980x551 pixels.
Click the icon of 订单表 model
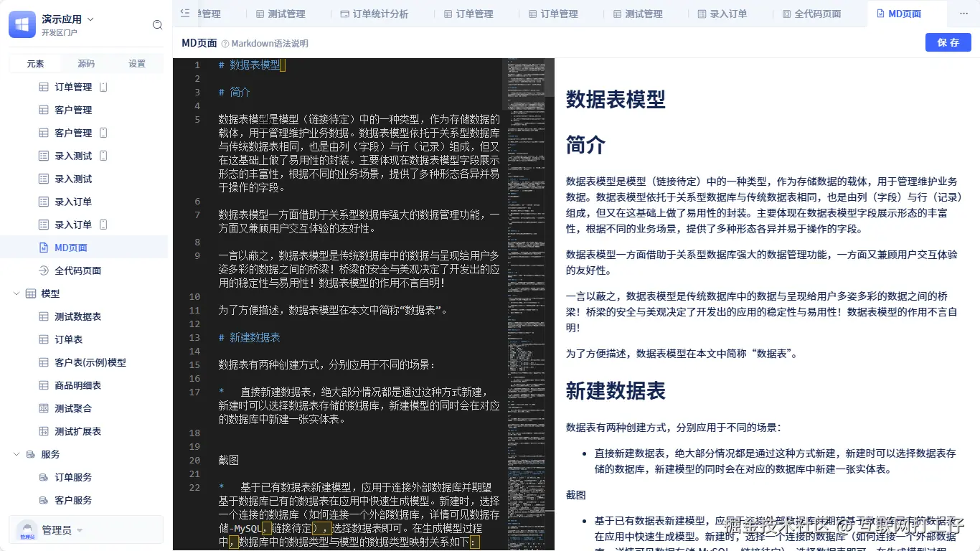tap(42, 339)
